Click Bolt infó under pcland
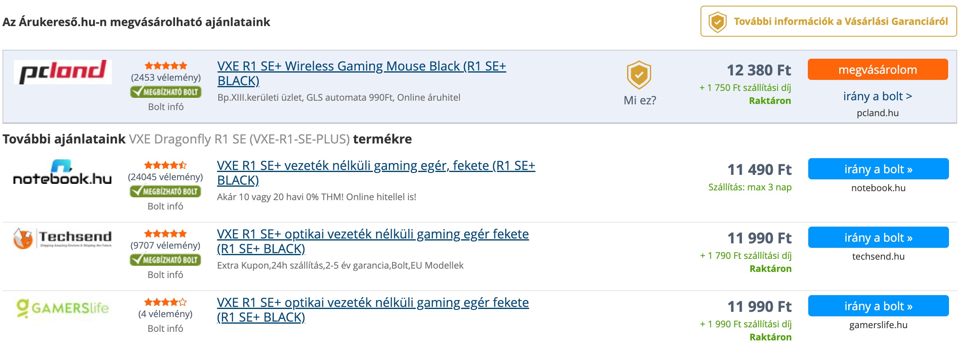This screenshot has height=353, width=980. [x=166, y=107]
